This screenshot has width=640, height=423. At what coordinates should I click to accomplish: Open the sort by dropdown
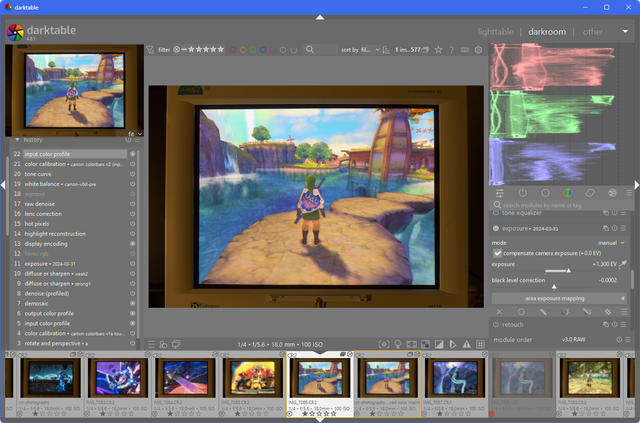point(365,49)
